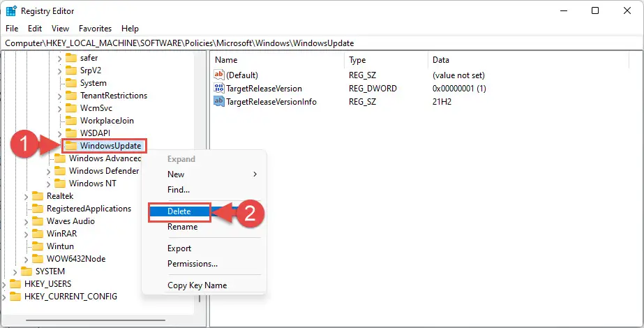Click the HKEY_CURRENT_CONFIG folder icon
644x328 pixels.
[x=15, y=297]
